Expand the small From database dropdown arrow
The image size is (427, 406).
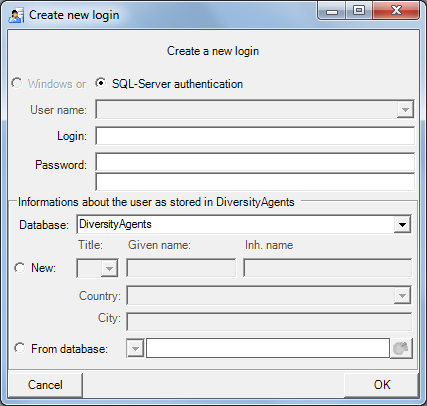point(135,349)
